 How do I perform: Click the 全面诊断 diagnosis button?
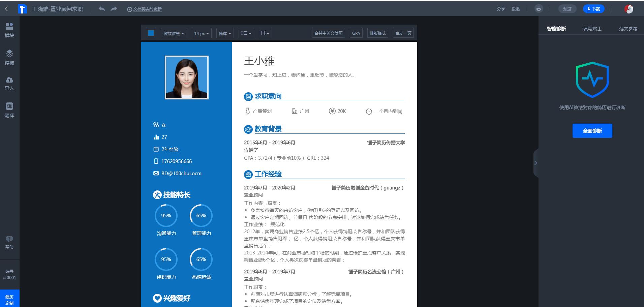pyautogui.click(x=592, y=130)
